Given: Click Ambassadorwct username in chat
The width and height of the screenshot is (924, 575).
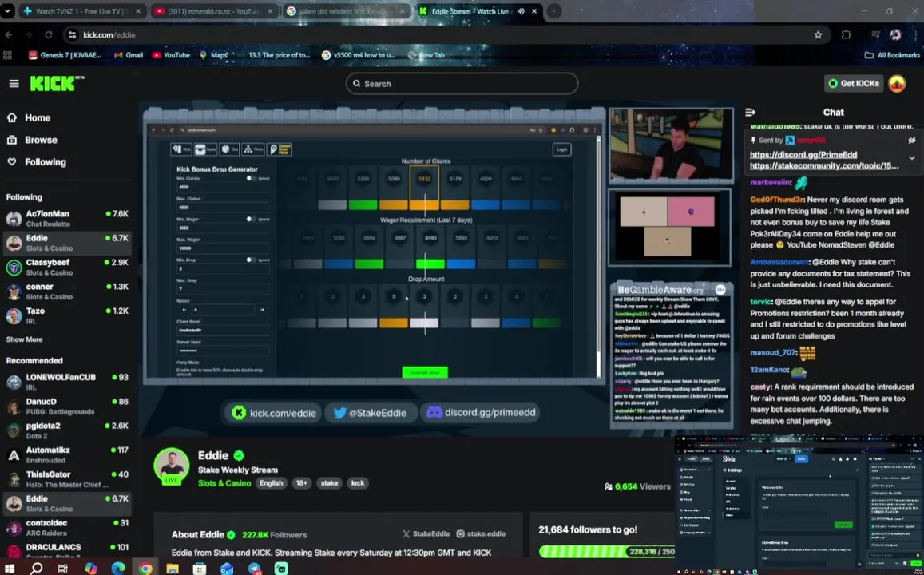Looking at the screenshot, I should (779, 262).
